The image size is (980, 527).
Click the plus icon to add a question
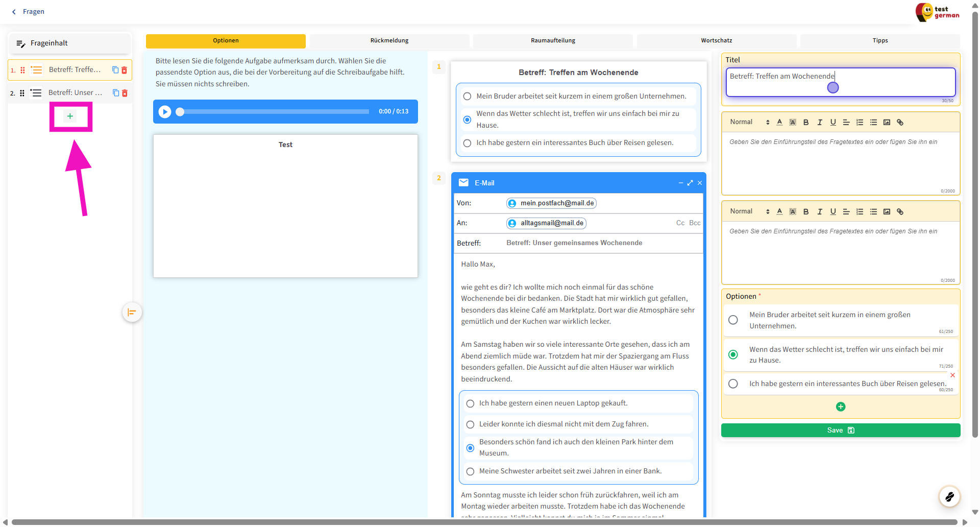pyautogui.click(x=70, y=116)
